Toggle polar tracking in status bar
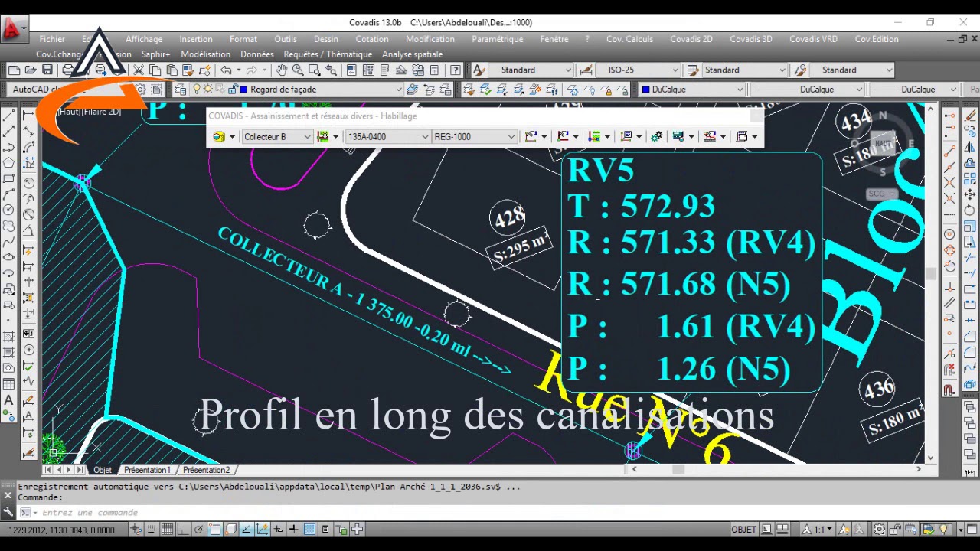Viewport: 980px width, 551px height. tap(199, 529)
